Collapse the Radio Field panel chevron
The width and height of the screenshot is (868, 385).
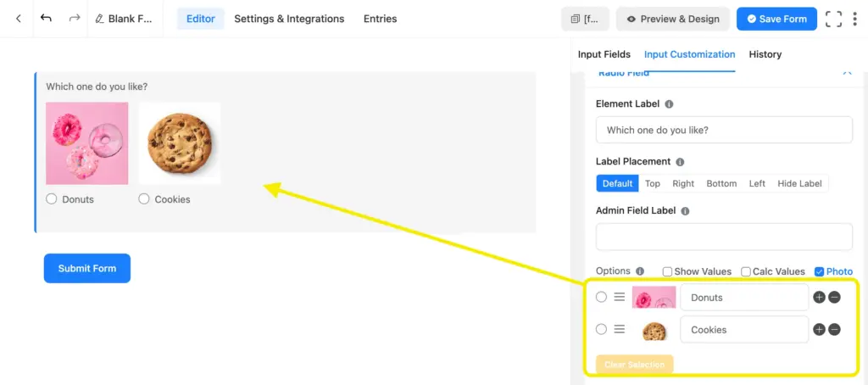846,73
